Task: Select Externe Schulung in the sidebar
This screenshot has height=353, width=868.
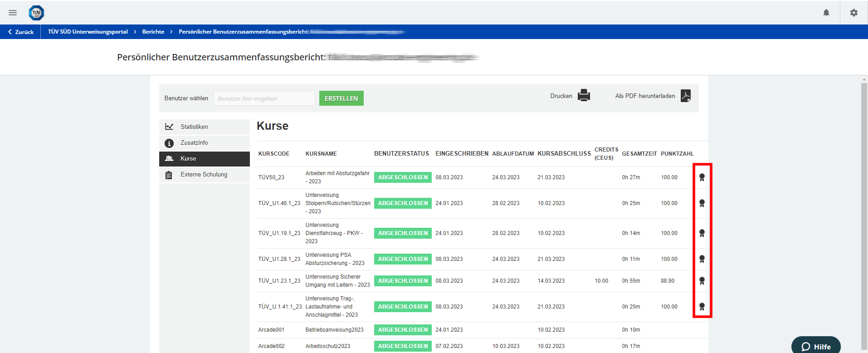Action: point(204,175)
